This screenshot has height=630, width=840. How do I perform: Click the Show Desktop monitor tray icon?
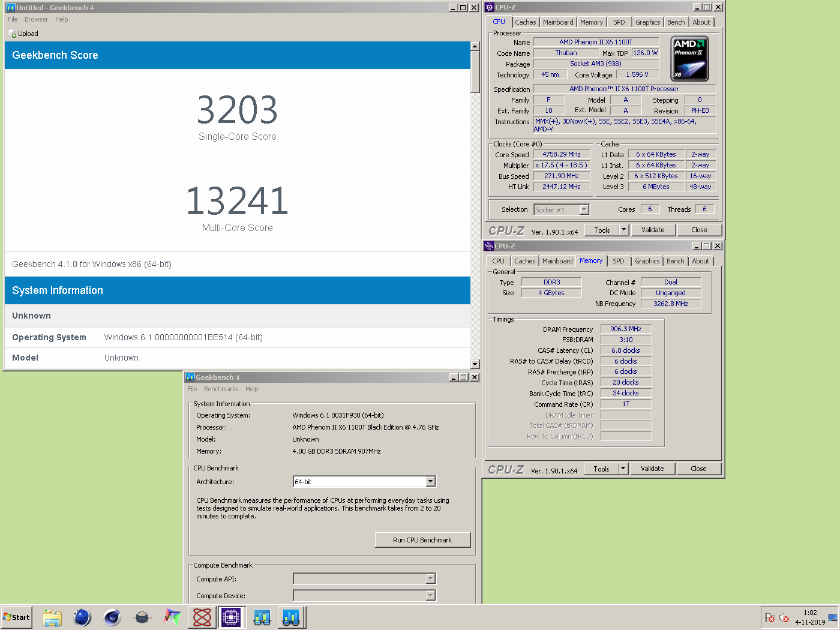coord(833,617)
